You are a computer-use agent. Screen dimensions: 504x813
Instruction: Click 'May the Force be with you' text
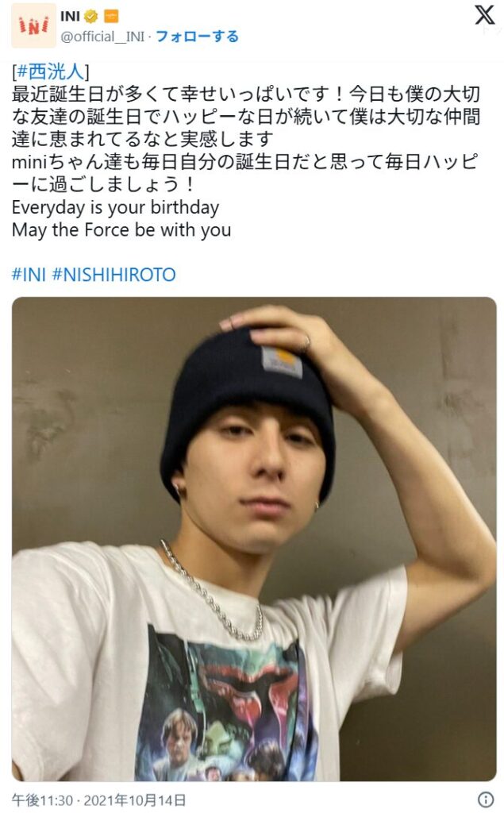(121, 229)
